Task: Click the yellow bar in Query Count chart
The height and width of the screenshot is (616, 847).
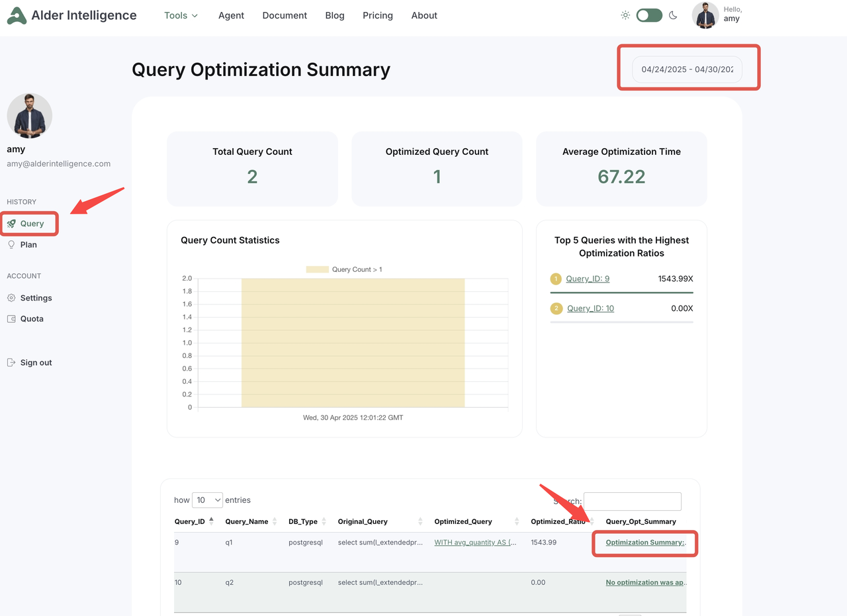Action: [x=353, y=343]
